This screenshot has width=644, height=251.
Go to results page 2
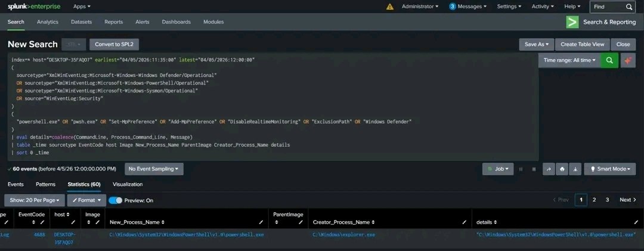[594, 200]
